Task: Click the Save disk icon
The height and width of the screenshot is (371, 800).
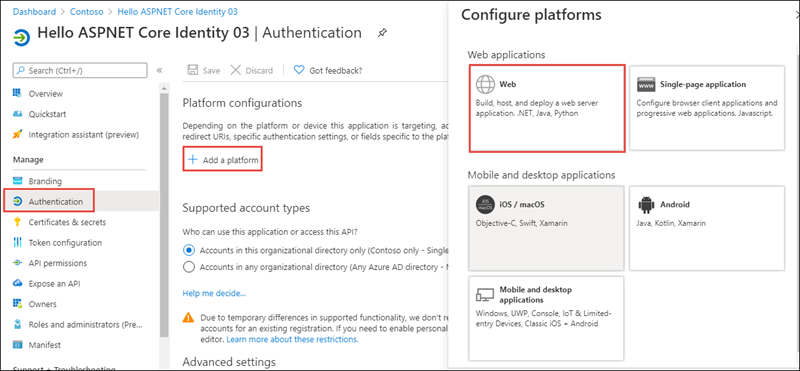Action: coord(192,70)
